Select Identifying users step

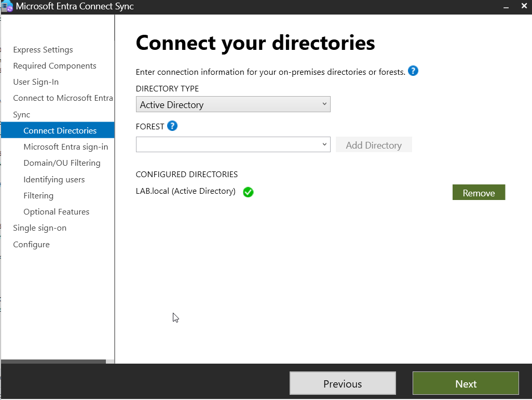(54, 180)
